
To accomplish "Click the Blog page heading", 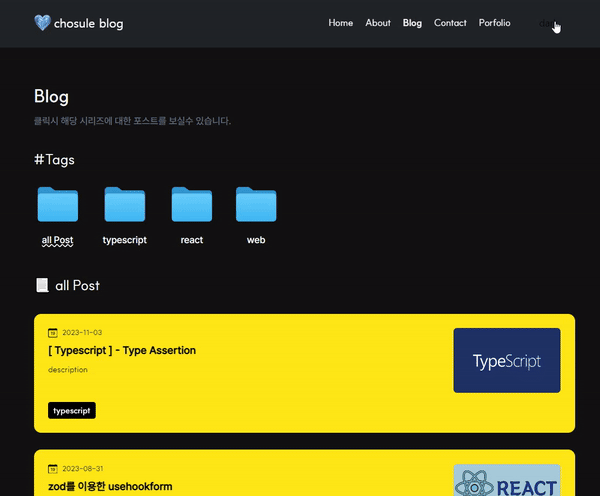I will click(x=51, y=96).
